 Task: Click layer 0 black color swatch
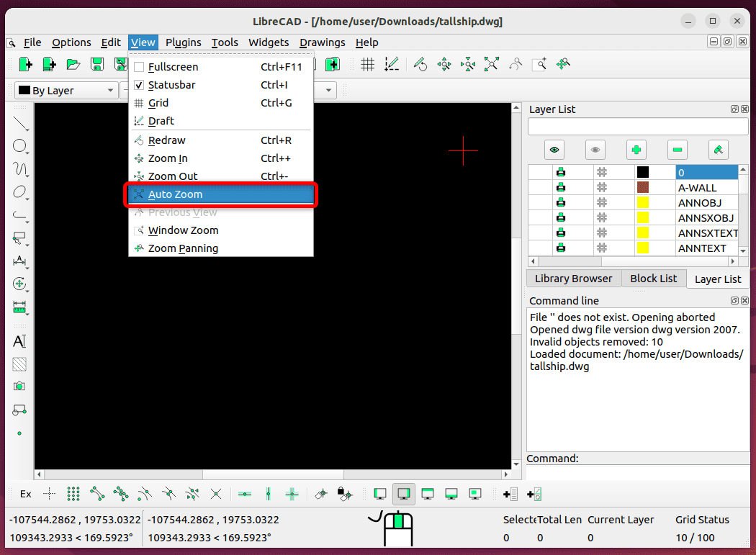click(643, 172)
